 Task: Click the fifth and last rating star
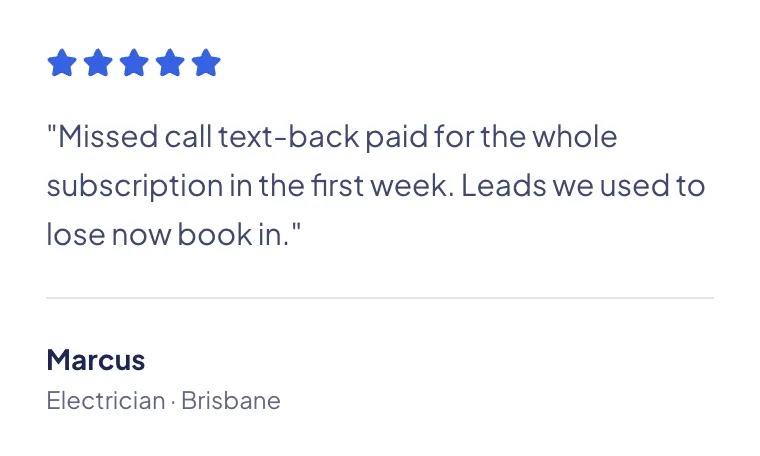[206, 63]
